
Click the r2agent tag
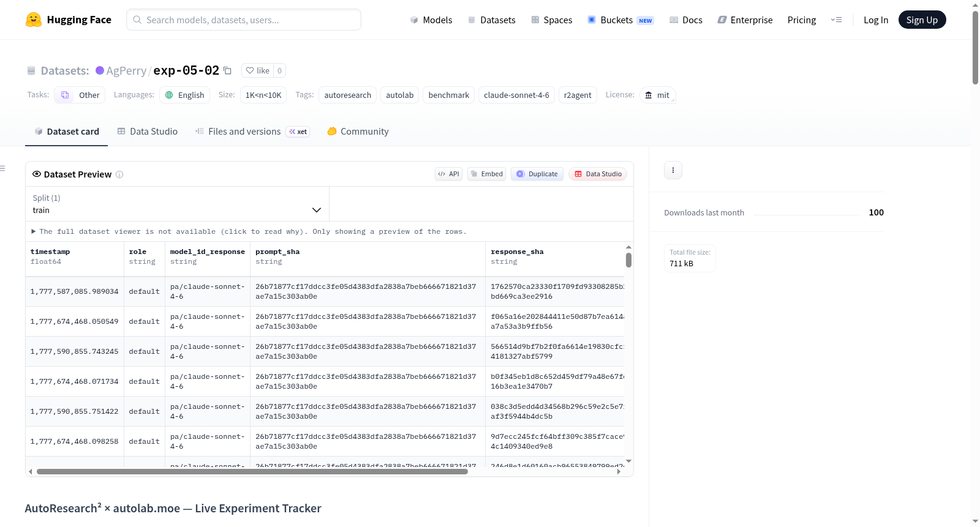coord(578,95)
